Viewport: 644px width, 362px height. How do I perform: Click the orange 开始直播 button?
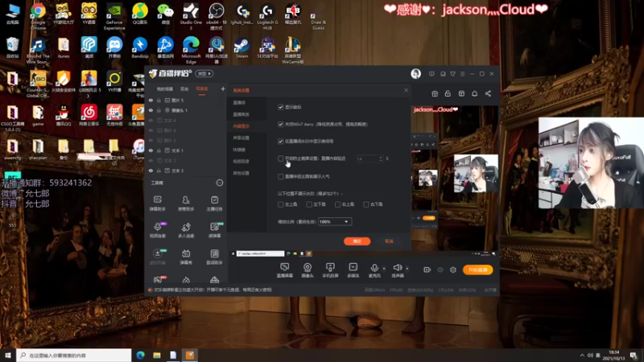pos(477,269)
